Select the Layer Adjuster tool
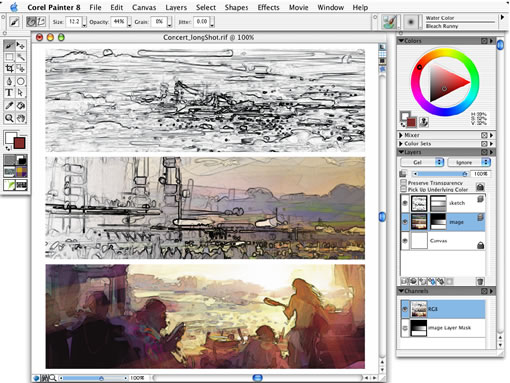The image size is (510, 383). click(x=21, y=45)
